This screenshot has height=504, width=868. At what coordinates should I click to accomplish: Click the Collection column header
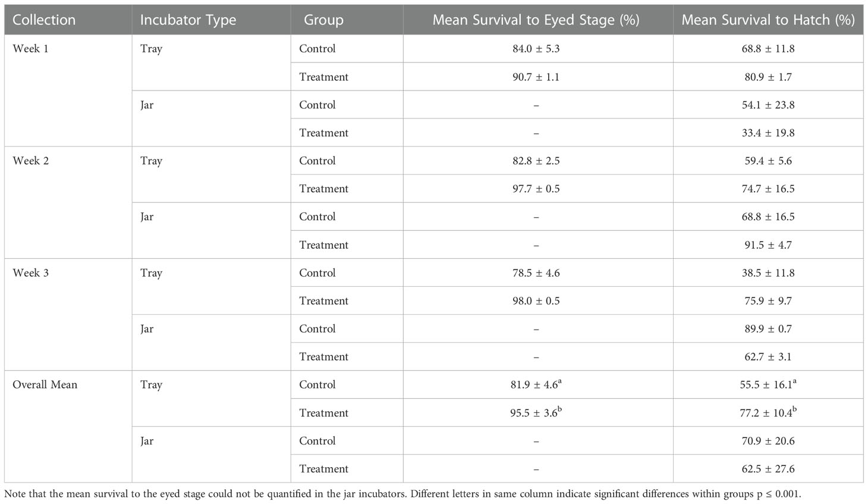tap(44, 20)
